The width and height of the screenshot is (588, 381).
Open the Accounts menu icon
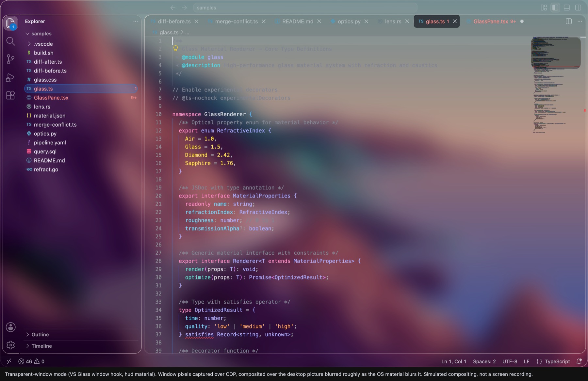10,327
